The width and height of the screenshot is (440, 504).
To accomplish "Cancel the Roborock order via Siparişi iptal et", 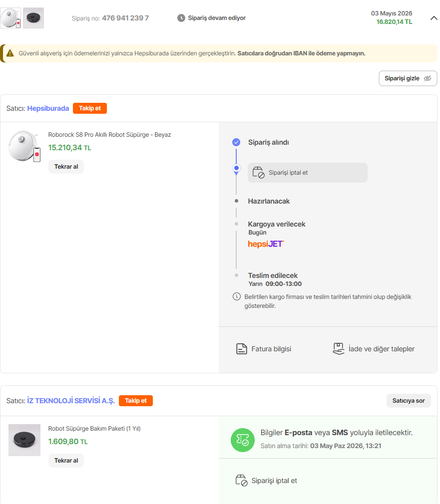I will [x=307, y=173].
